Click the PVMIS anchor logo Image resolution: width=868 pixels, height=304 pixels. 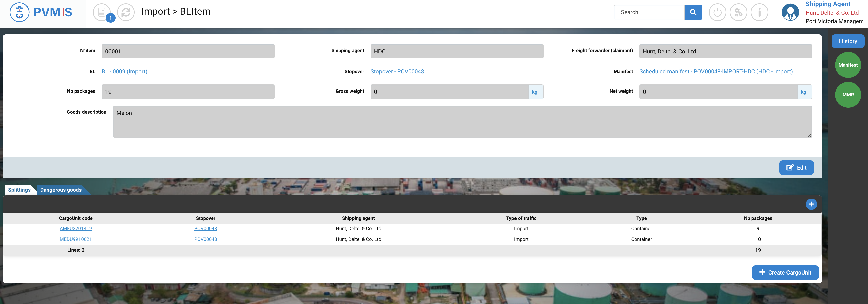[19, 12]
